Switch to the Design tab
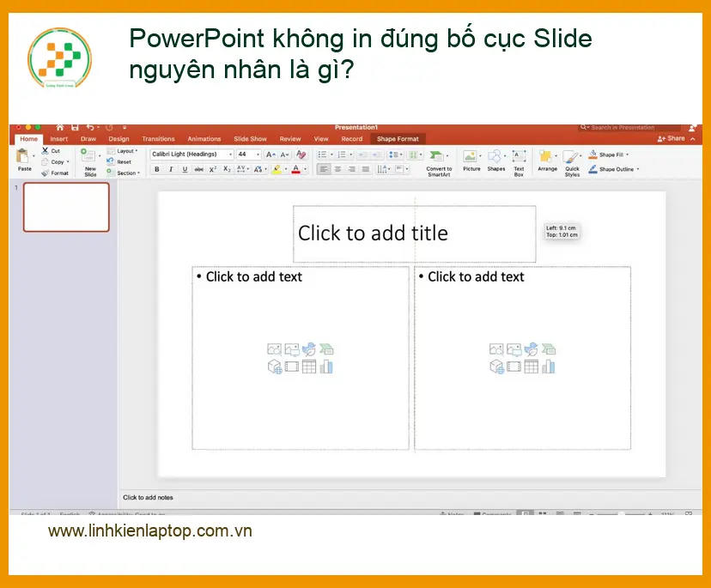 (118, 139)
